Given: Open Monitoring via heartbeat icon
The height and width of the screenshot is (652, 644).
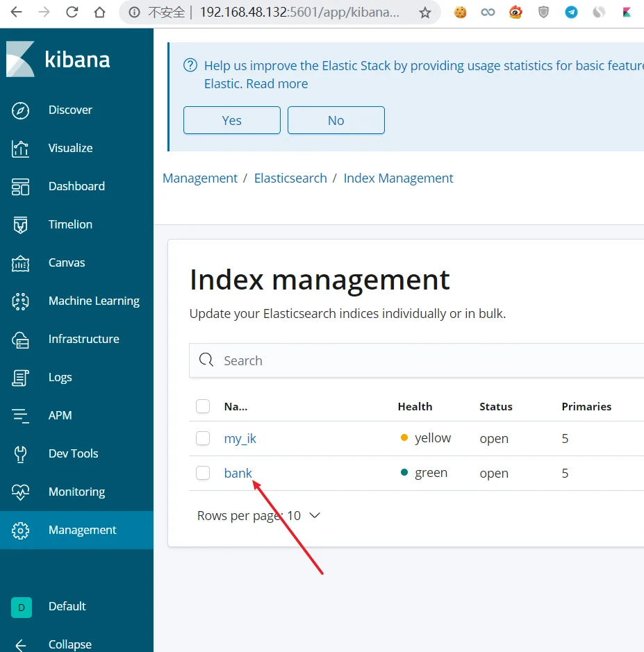Looking at the screenshot, I should (20, 492).
